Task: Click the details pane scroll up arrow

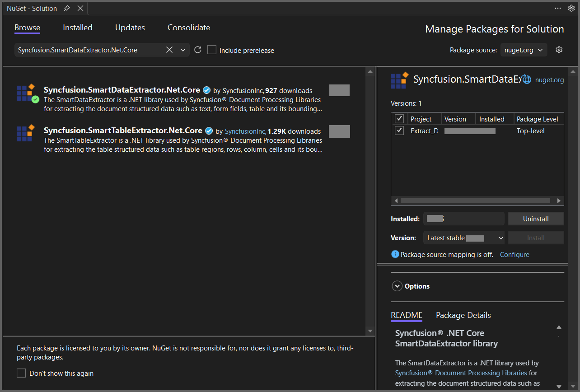Action: pyautogui.click(x=573, y=72)
